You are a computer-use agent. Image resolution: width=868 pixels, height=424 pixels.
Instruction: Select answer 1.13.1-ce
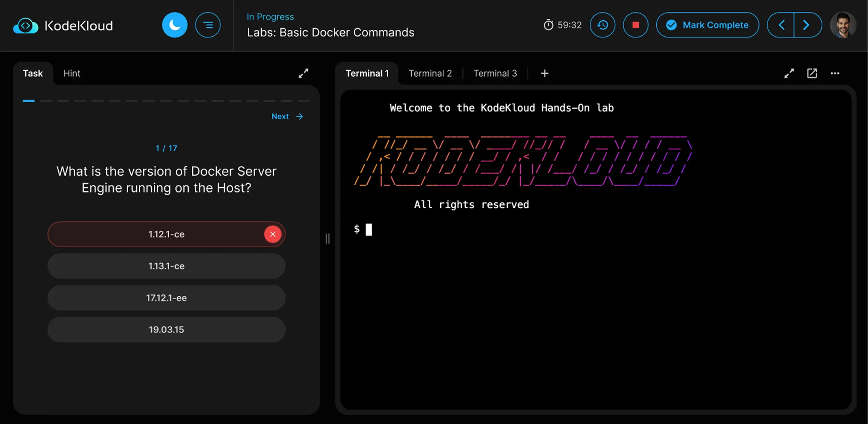point(166,266)
